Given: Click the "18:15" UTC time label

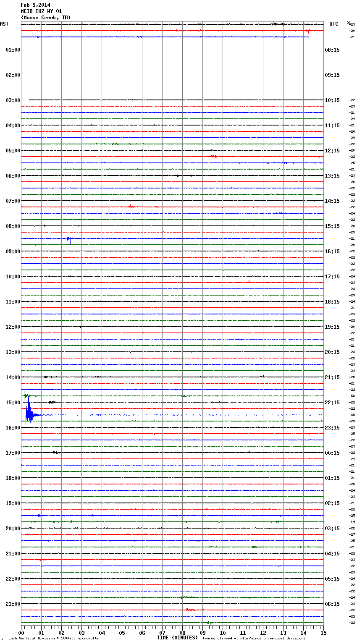Looking at the screenshot, I should [x=332, y=302].
